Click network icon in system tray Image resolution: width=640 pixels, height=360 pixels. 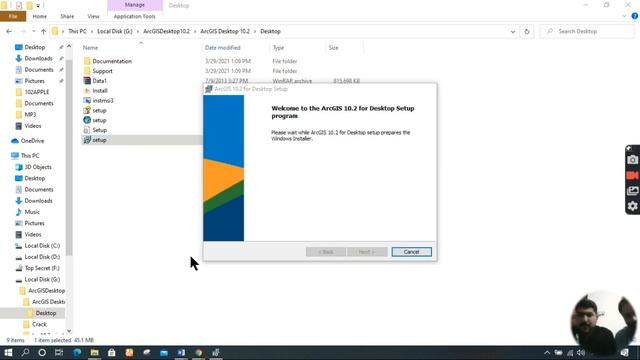tap(570, 353)
